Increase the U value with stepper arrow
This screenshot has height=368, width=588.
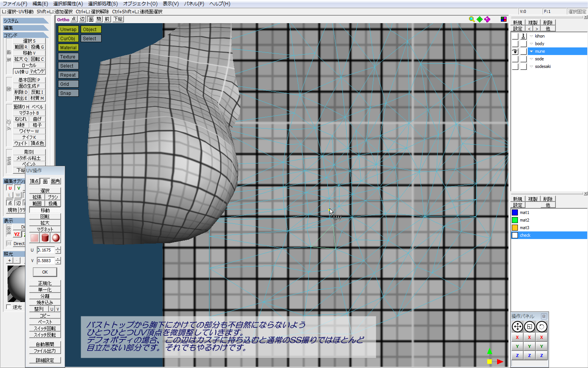(58, 248)
